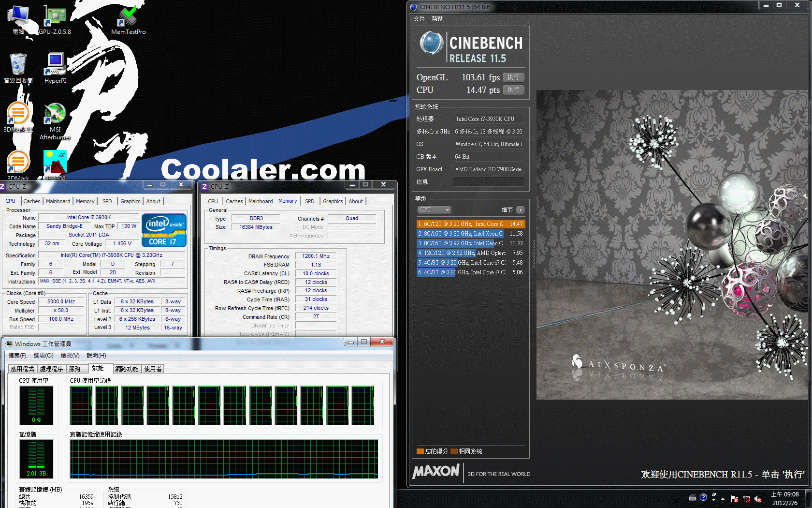Switch to Processes tab in Task Manager
This screenshot has height=508, width=812.
(x=51, y=369)
